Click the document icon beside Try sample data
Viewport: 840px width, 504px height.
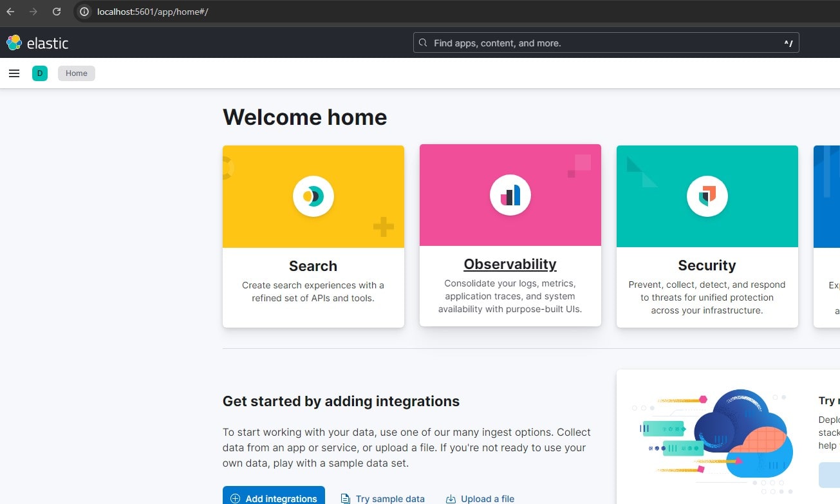coord(345,499)
